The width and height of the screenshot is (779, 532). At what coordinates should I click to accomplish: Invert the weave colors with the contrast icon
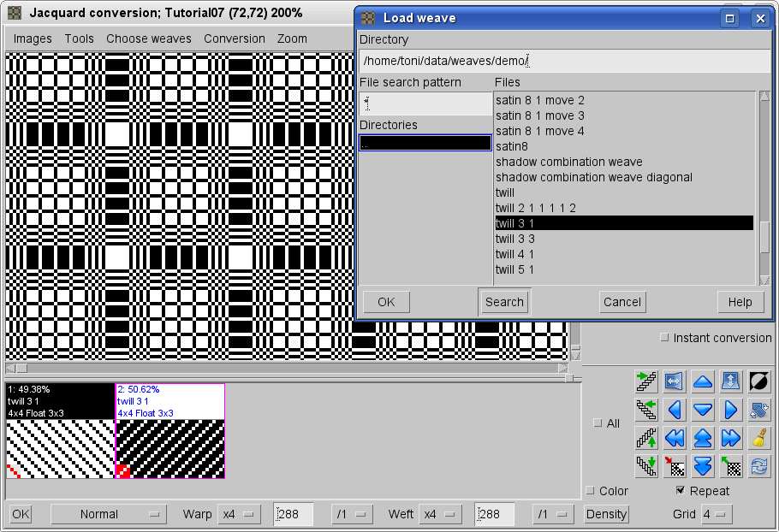[758, 381]
